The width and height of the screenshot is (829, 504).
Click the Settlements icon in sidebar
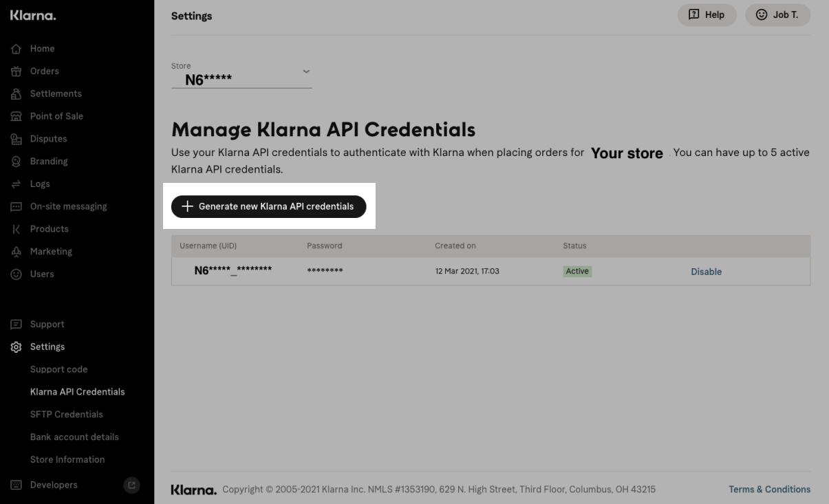[x=16, y=94]
